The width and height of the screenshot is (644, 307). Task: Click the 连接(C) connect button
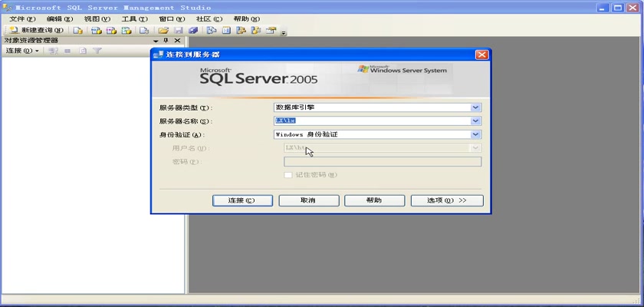(242, 200)
